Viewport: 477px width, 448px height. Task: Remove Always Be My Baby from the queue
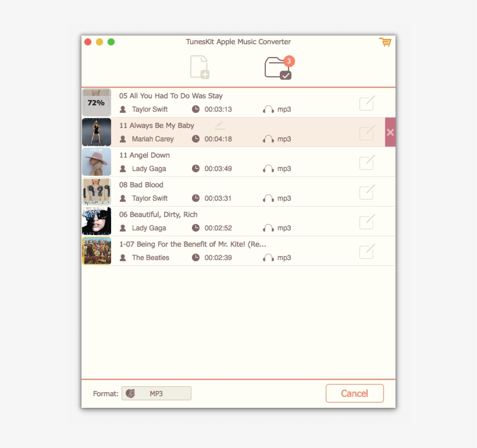[390, 132]
